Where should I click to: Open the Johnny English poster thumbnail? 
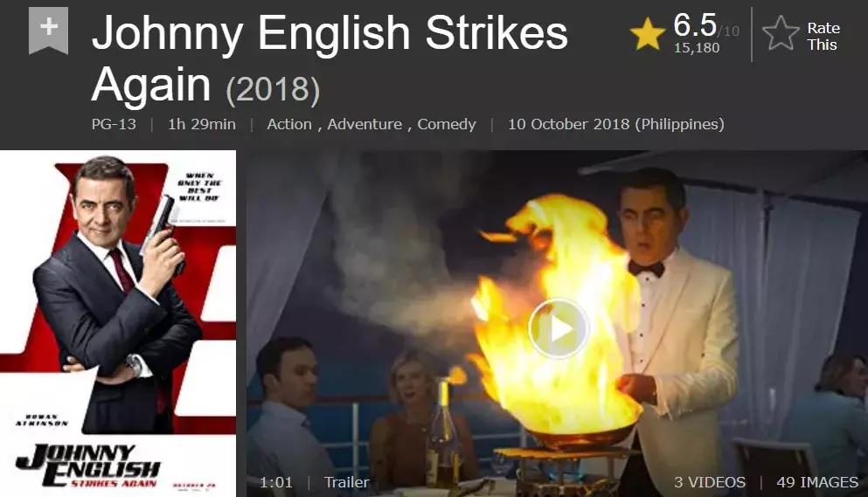118,323
